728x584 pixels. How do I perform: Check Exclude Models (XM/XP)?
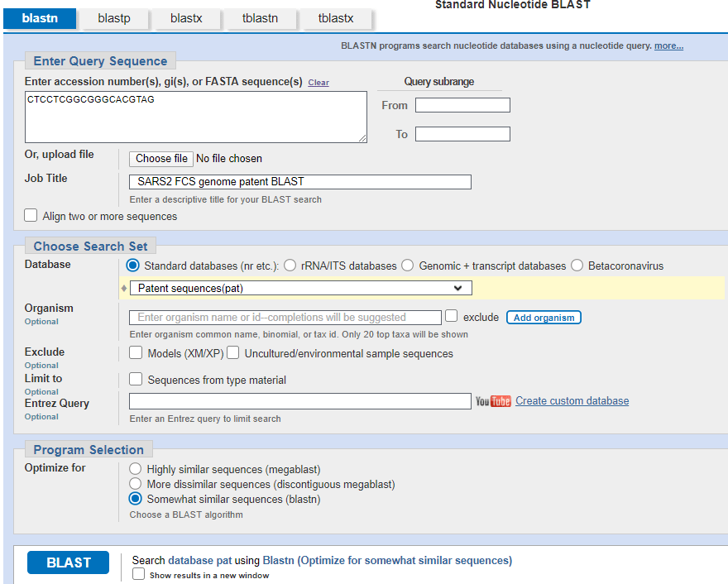click(x=136, y=352)
